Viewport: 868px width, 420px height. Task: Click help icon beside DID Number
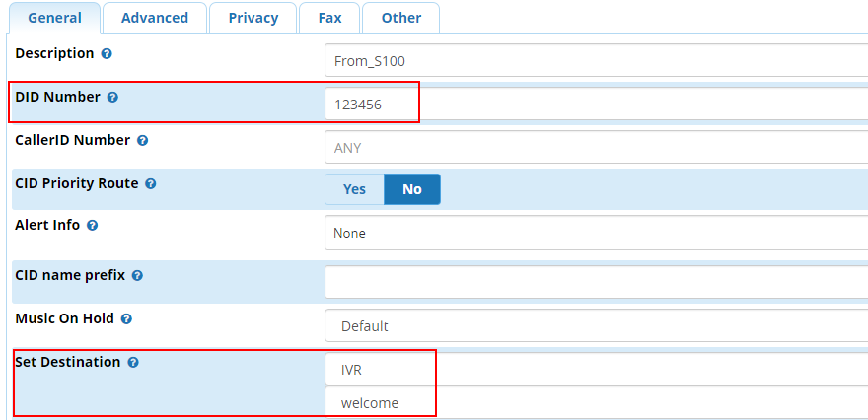112,98
